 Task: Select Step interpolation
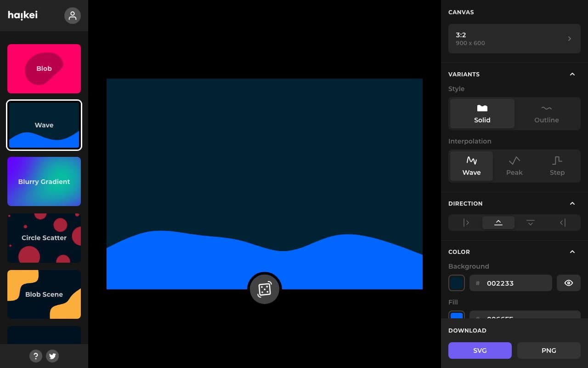point(557,166)
